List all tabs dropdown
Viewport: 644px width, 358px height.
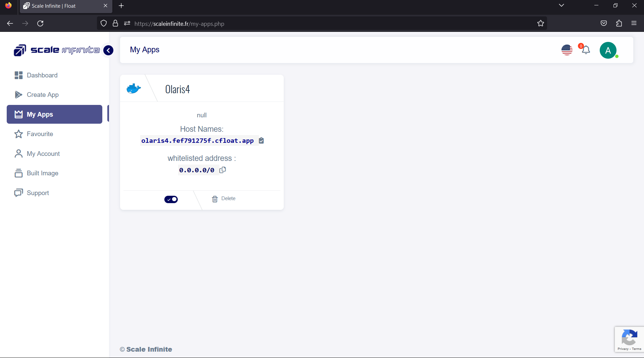point(561,5)
